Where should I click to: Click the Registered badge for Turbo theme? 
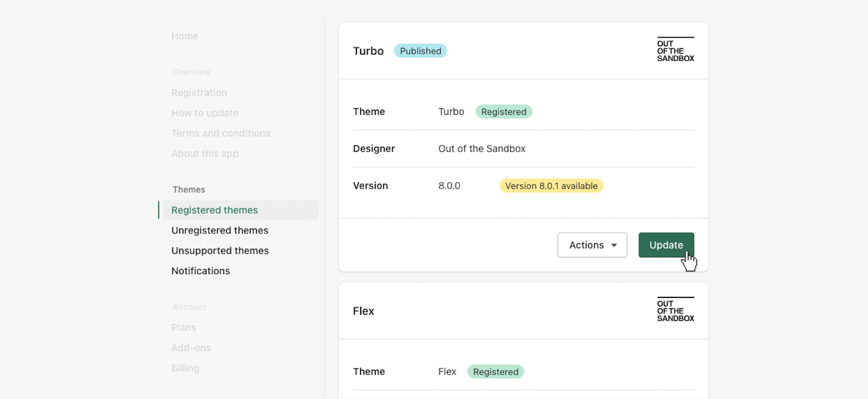pos(504,112)
